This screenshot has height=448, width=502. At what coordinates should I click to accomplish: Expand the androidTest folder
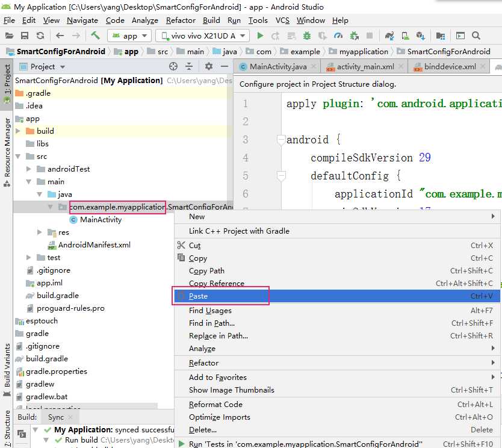point(28,169)
